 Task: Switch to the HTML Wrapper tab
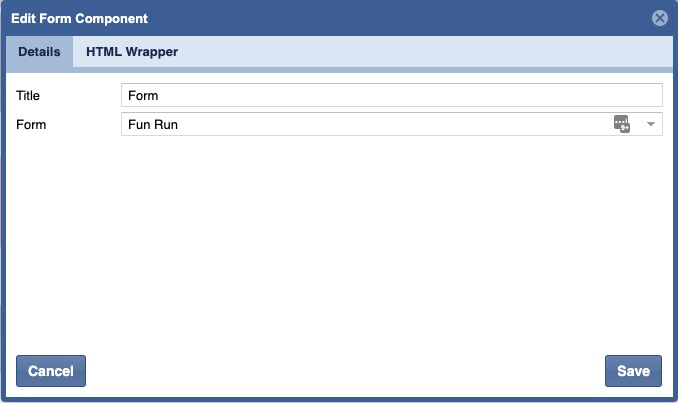[x=132, y=52]
